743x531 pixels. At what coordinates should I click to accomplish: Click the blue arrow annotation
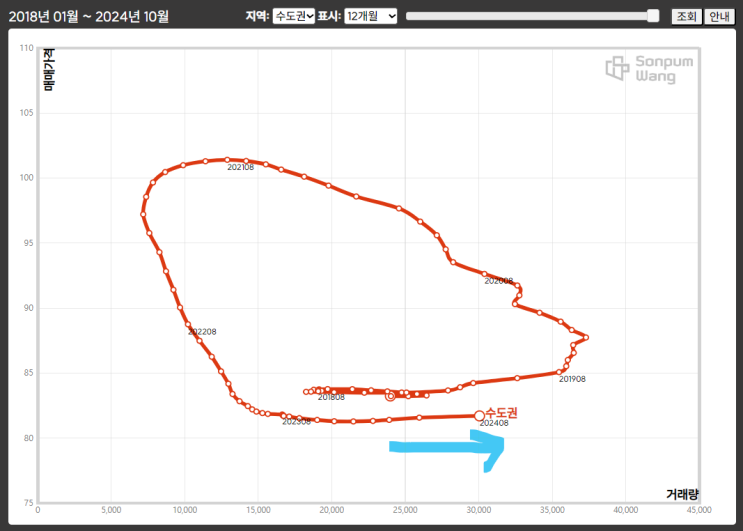(446, 448)
